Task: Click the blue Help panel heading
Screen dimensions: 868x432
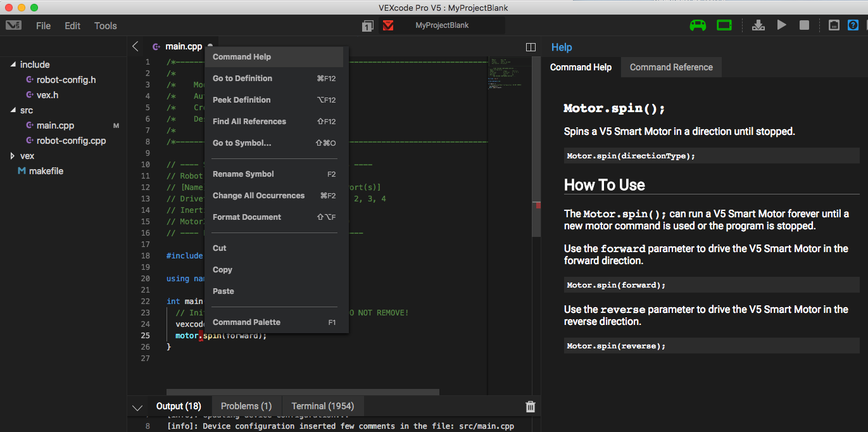Action: 562,47
